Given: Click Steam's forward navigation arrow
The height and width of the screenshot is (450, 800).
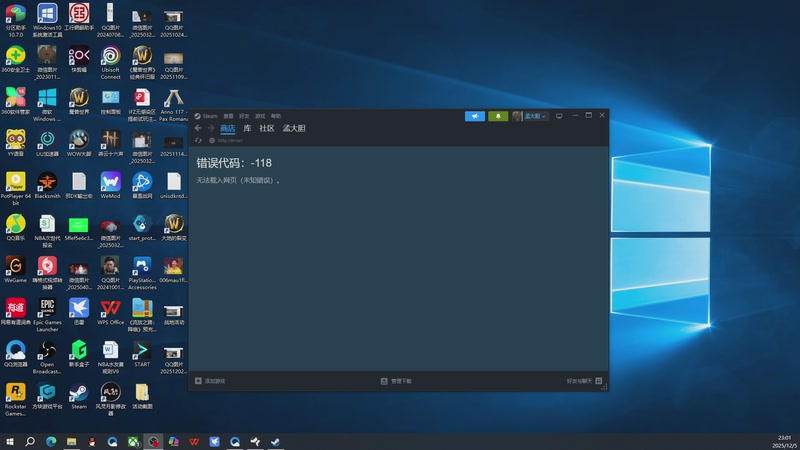Looking at the screenshot, I should pyautogui.click(x=210, y=128).
